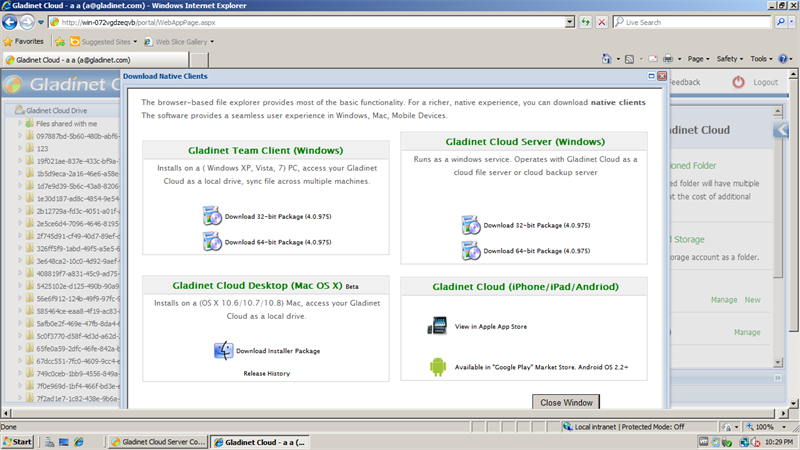Switch to Gladinet Cloud Server taskbar window
800x450 pixels.
(158, 442)
